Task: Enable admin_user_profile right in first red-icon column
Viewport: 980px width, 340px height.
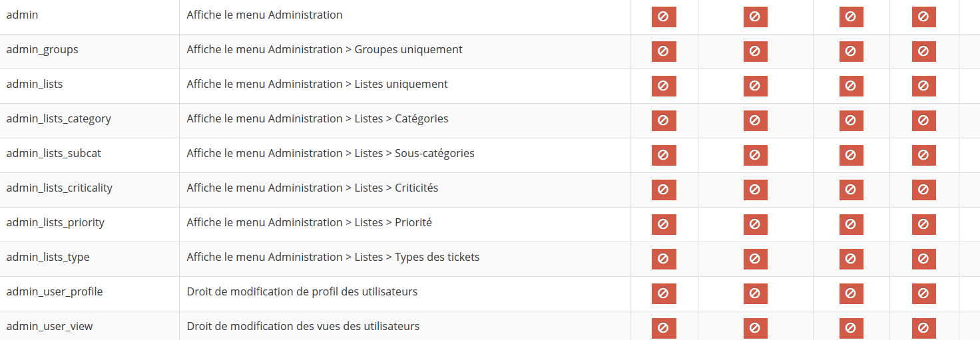Action: coord(664,293)
